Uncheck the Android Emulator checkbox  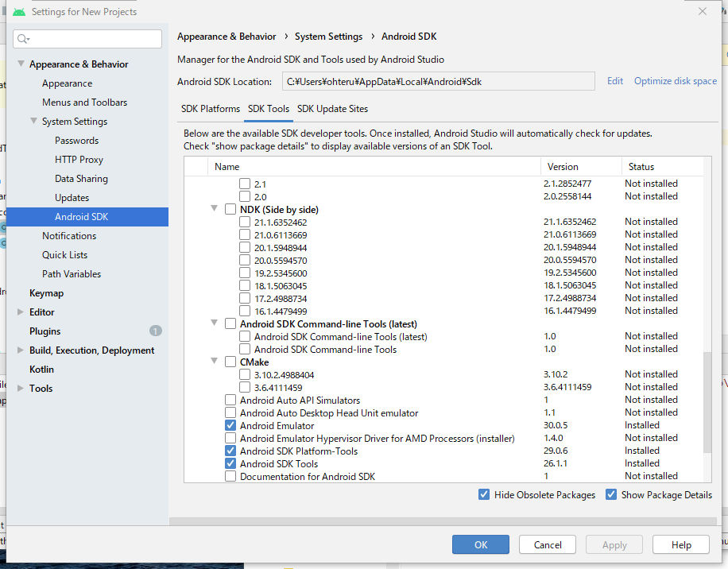(x=230, y=425)
